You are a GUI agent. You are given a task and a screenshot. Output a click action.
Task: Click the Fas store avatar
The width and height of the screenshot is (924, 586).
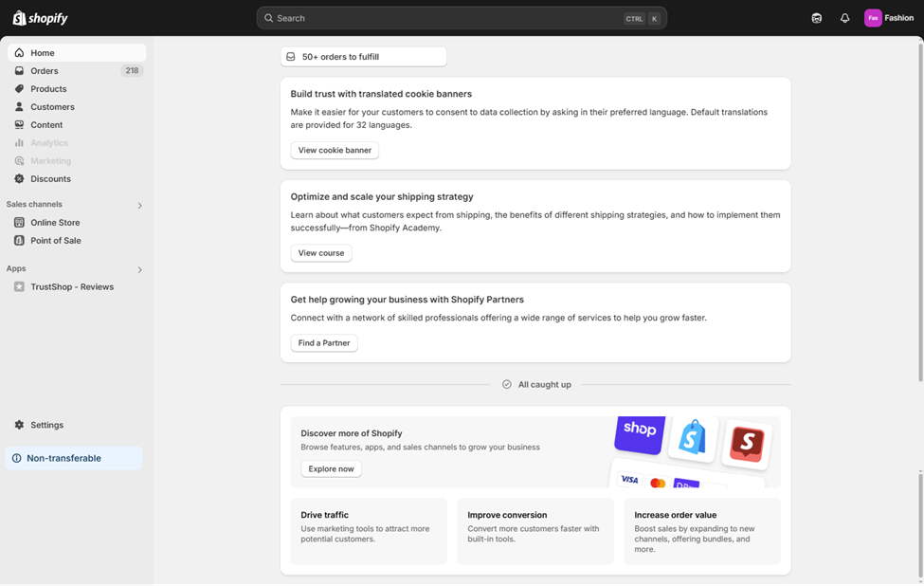pos(873,18)
